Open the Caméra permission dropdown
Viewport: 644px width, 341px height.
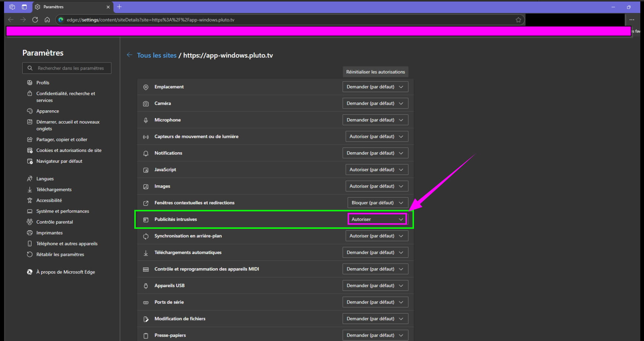click(375, 103)
